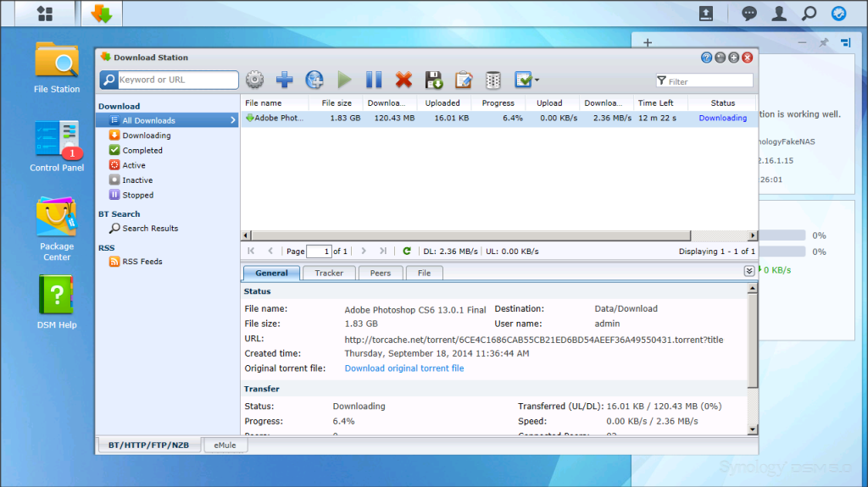Go to previous page arrow

(x=270, y=251)
